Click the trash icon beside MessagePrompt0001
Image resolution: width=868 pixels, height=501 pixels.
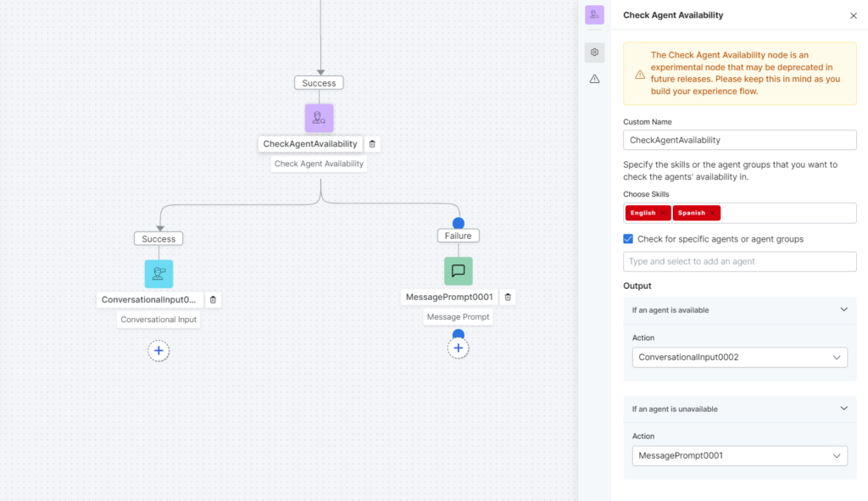(507, 297)
